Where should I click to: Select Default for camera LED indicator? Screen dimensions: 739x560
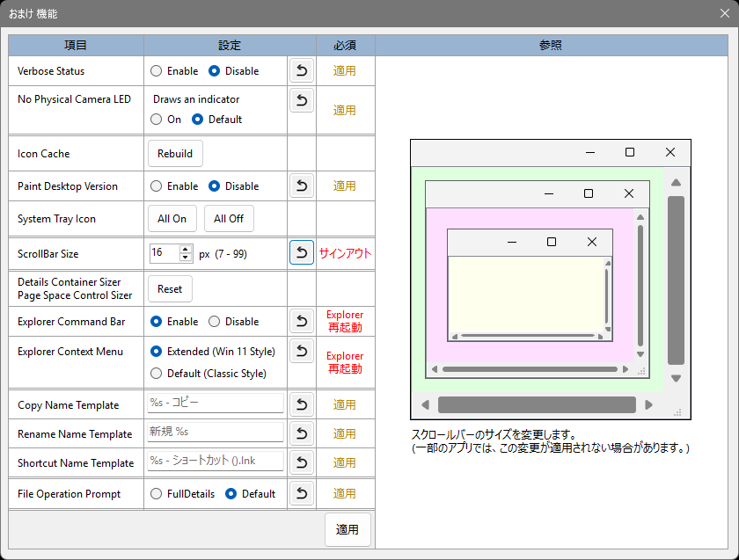point(197,120)
